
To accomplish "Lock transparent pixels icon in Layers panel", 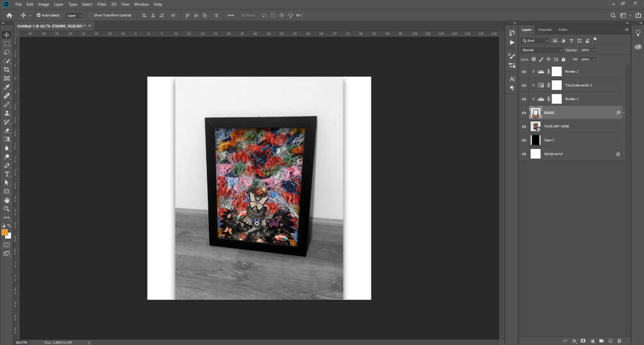I will (534, 59).
